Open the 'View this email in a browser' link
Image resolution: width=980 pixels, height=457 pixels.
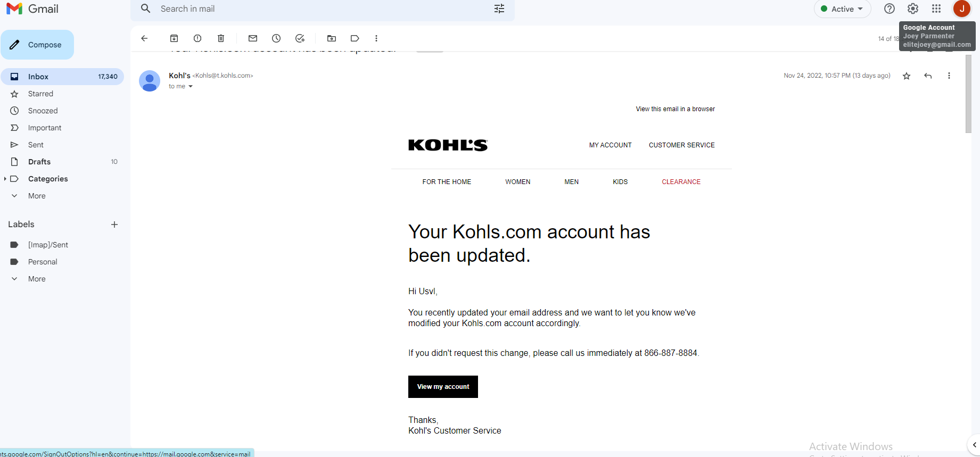point(675,109)
